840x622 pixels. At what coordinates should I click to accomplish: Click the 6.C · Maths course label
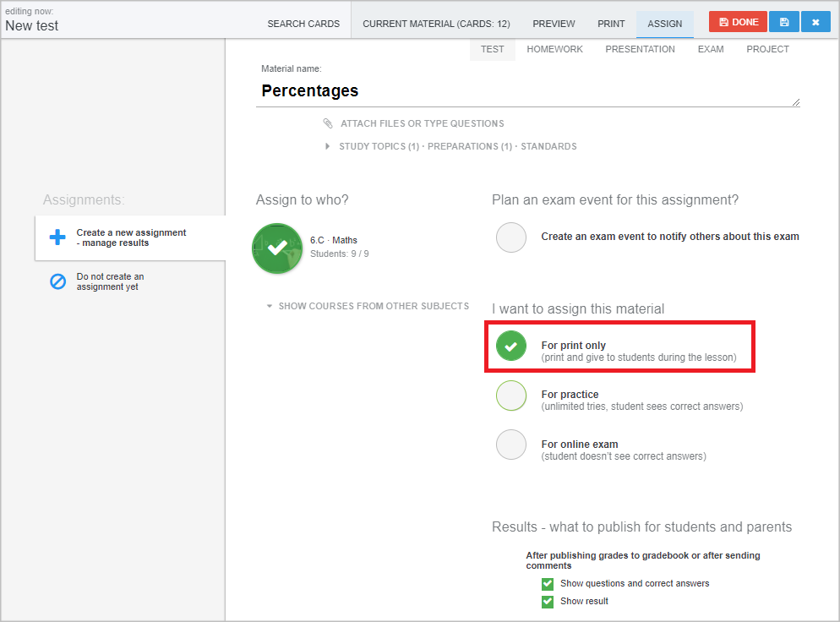point(333,240)
